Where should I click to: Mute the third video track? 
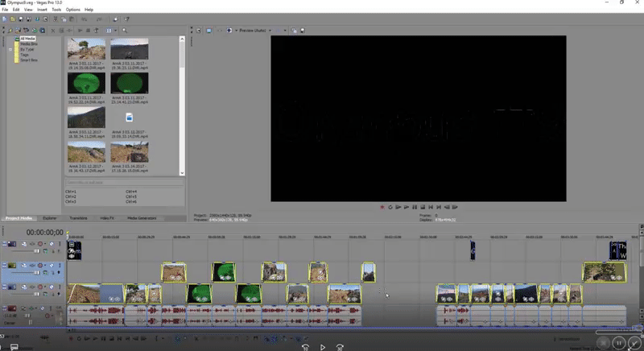(52, 287)
